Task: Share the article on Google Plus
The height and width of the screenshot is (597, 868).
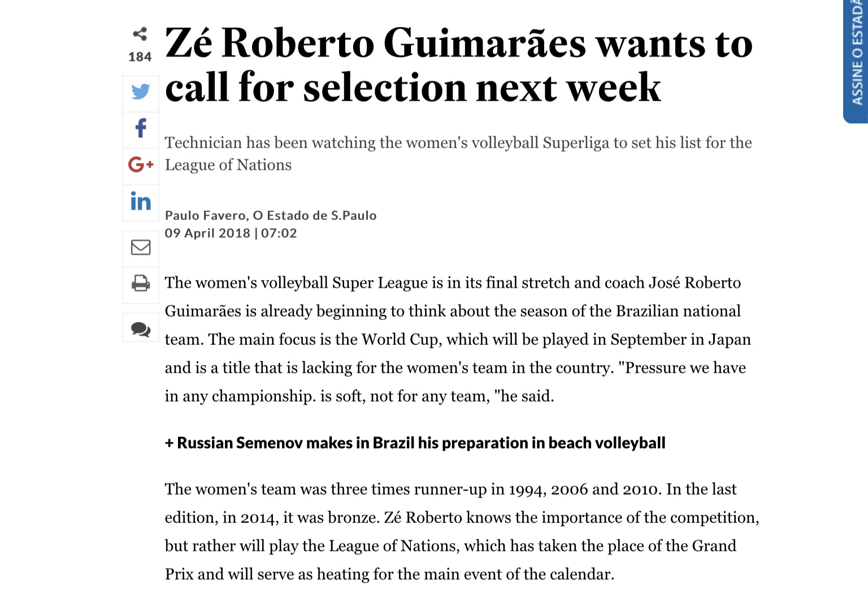Action: [141, 165]
